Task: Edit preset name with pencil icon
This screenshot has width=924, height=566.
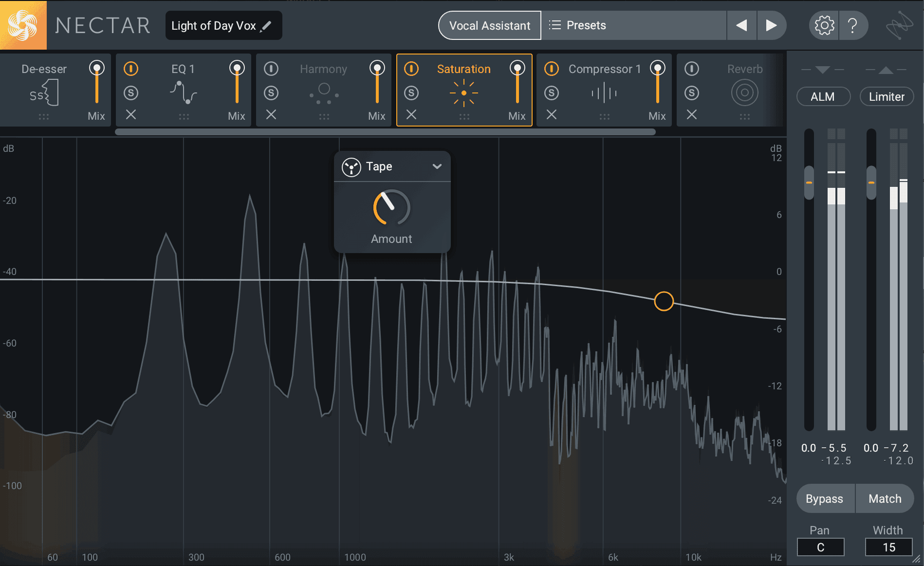Action: pyautogui.click(x=266, y=26)
